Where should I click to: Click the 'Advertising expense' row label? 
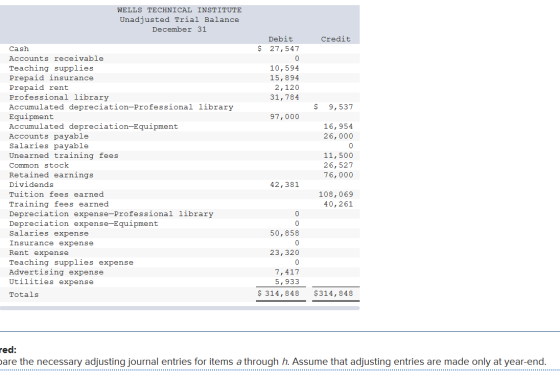coord(56,272)
